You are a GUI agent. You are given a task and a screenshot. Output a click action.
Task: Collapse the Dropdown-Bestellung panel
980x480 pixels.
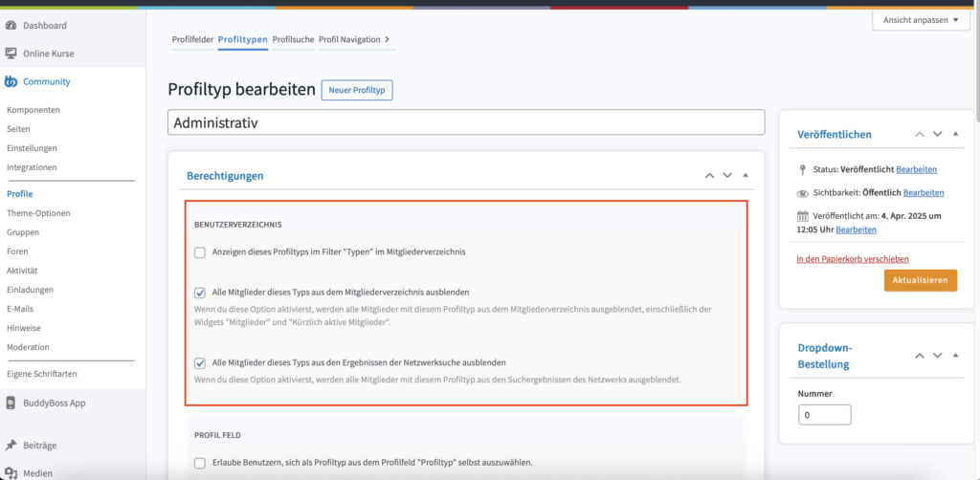point(956,356)
